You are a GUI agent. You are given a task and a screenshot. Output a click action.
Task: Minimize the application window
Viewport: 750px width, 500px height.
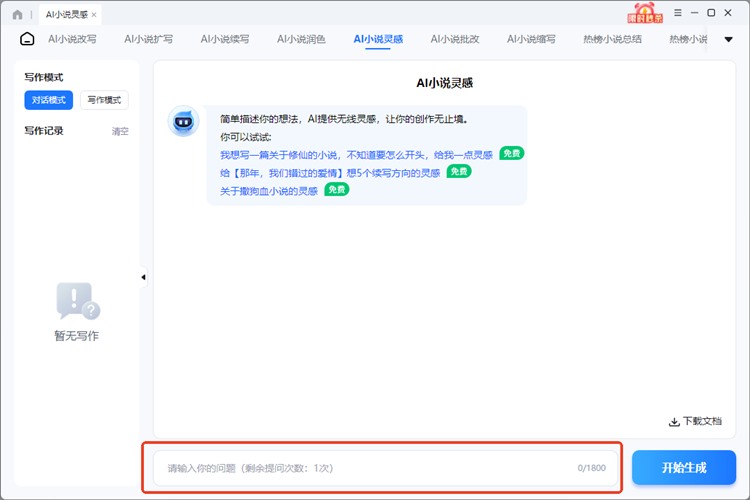click(695, 13)
